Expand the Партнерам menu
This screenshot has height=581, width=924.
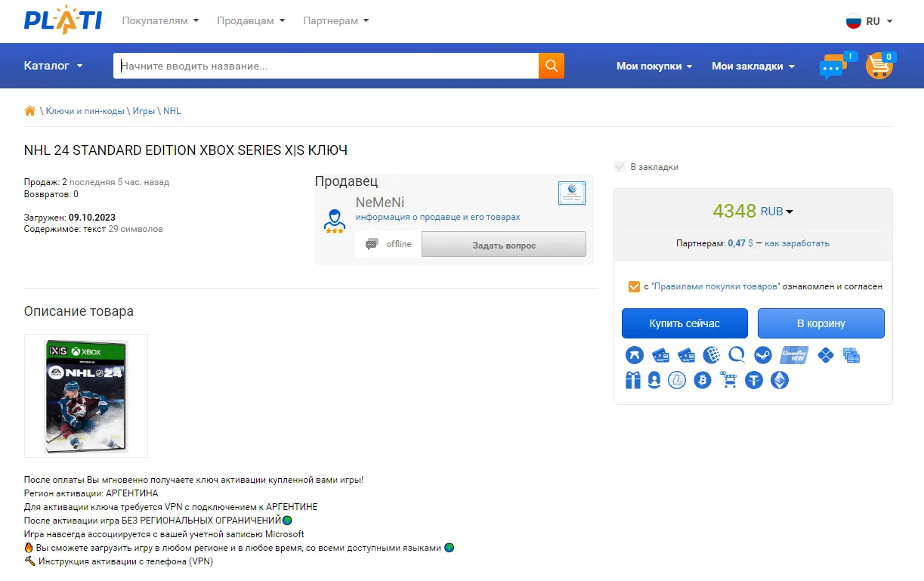coord(336,21)
